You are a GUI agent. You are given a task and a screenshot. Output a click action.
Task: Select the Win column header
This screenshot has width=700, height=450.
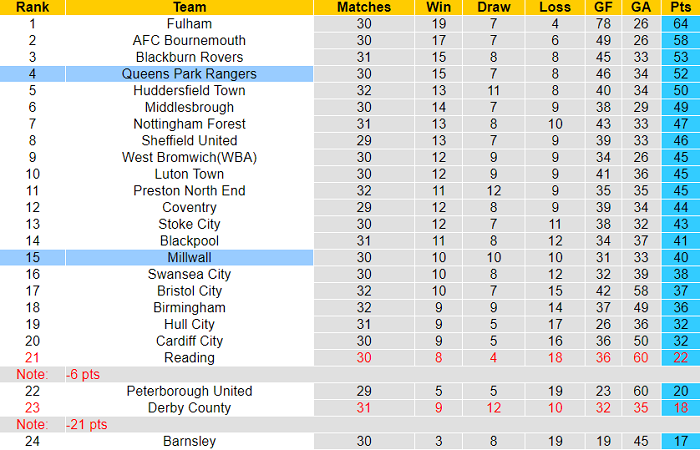[439, 7]
